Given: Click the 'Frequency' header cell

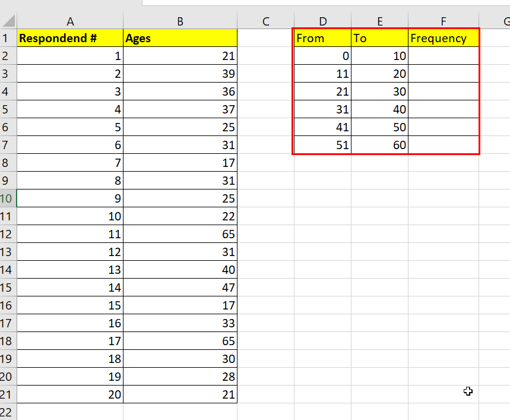Looking at the screenshot, I should (444, 38).
